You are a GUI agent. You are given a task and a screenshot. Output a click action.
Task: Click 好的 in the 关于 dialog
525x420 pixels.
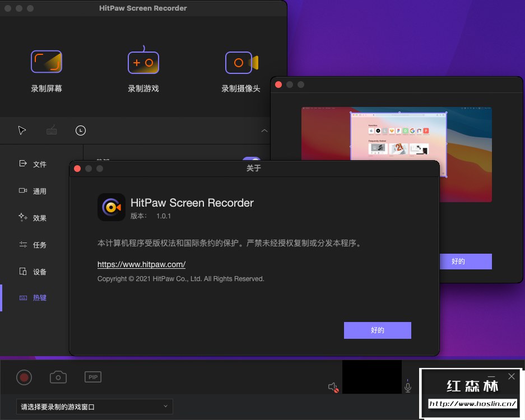tap(377, 330)
